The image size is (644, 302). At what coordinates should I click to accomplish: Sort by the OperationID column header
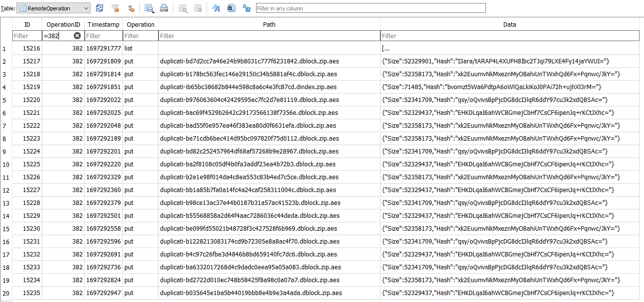[x=63, y=24]
